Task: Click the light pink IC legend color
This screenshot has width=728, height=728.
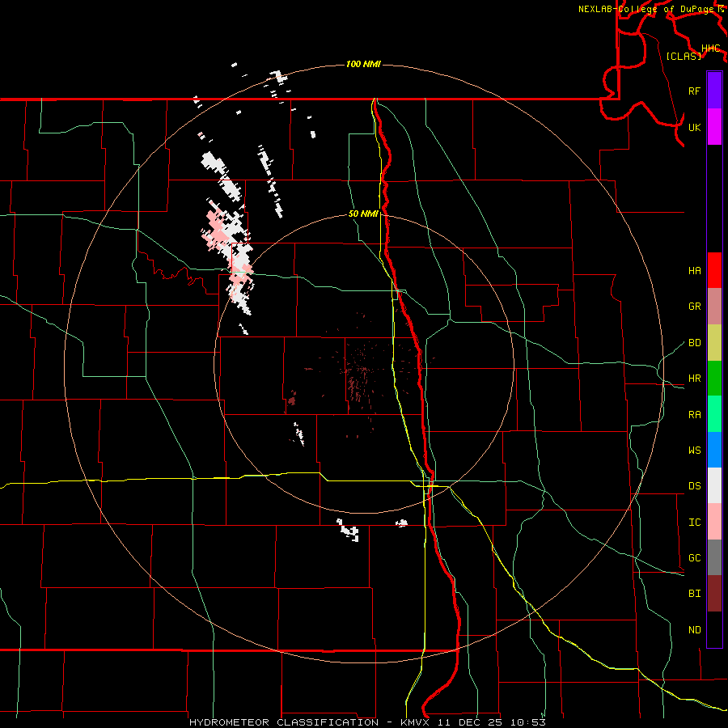Action: 714,522
